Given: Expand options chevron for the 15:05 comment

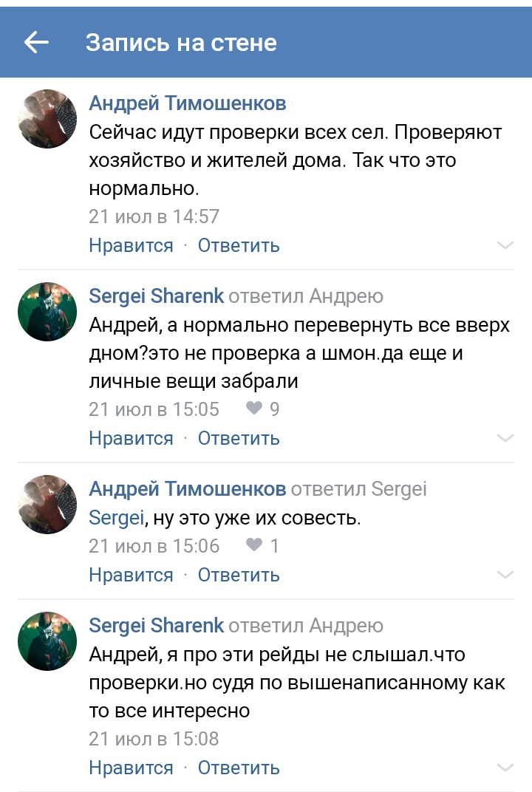Looking at the screenshot, I should 505,438.
